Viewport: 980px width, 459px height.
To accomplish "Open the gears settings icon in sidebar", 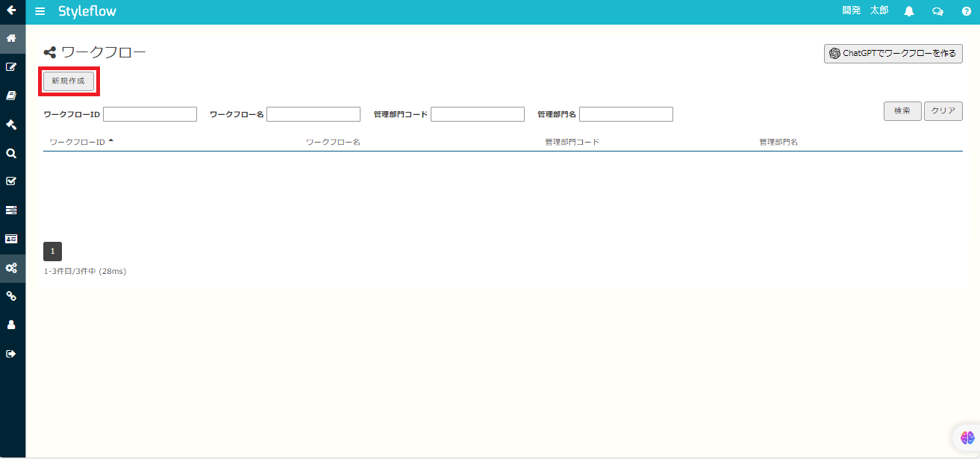I will (11, 268).
